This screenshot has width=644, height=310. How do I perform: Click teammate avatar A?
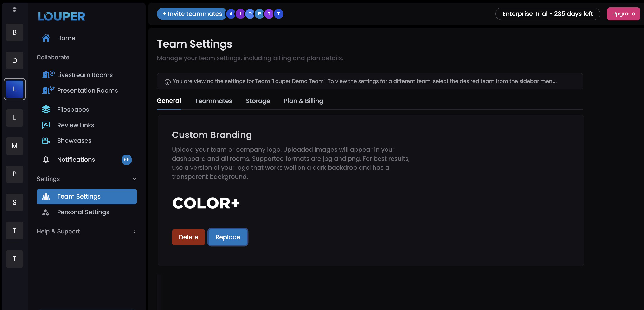(231, 14)
